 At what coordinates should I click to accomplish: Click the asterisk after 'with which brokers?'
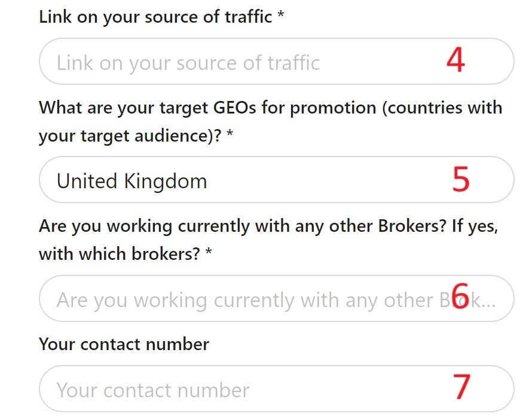point(209,254)
